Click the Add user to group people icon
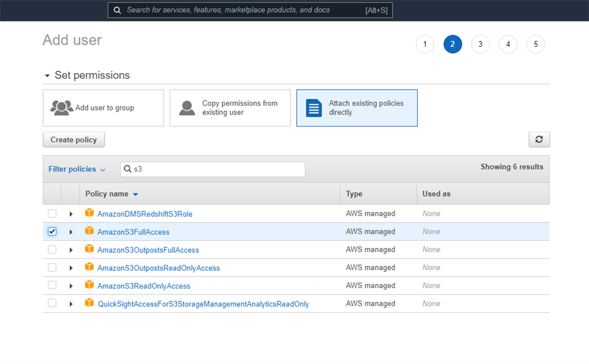This screenshot has height=364, width=589. click(62, 108)
